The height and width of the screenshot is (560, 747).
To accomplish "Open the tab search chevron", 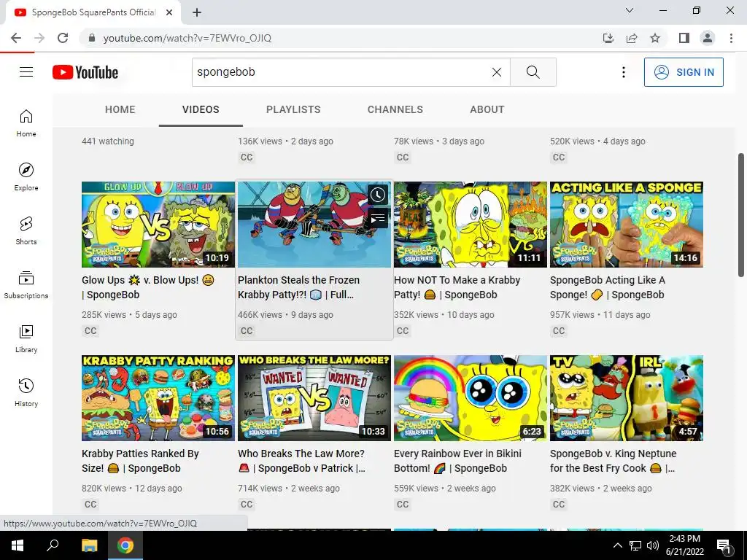I will [x=630, y=10].
